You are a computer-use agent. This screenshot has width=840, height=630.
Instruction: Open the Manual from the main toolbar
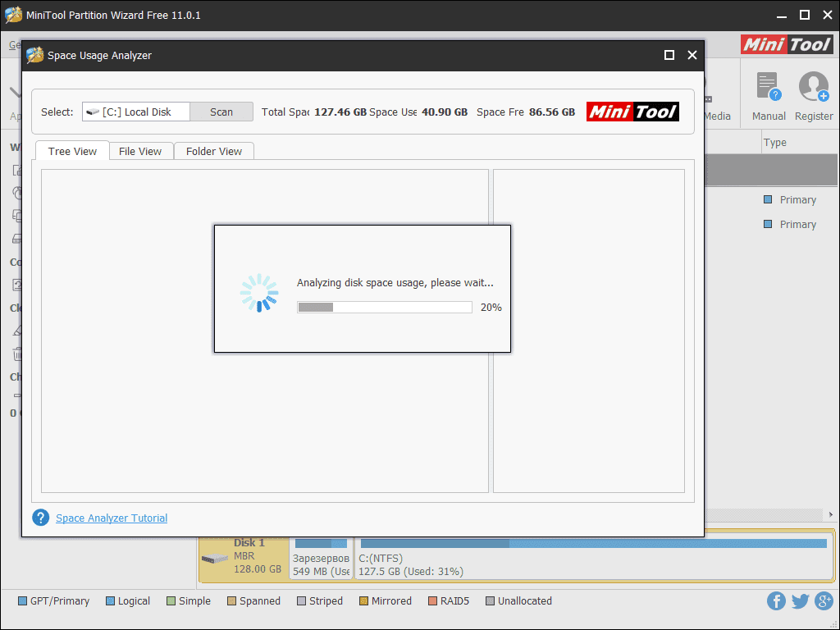pyautogui.click(x=768, y=97)
